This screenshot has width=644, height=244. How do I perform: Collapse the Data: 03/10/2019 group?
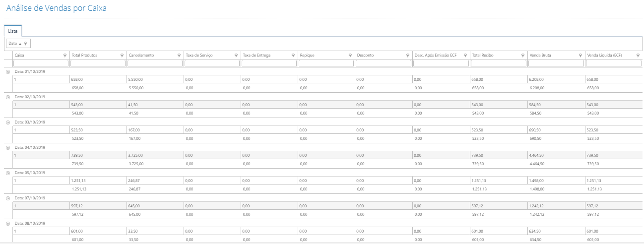click(x=8, y=122)
